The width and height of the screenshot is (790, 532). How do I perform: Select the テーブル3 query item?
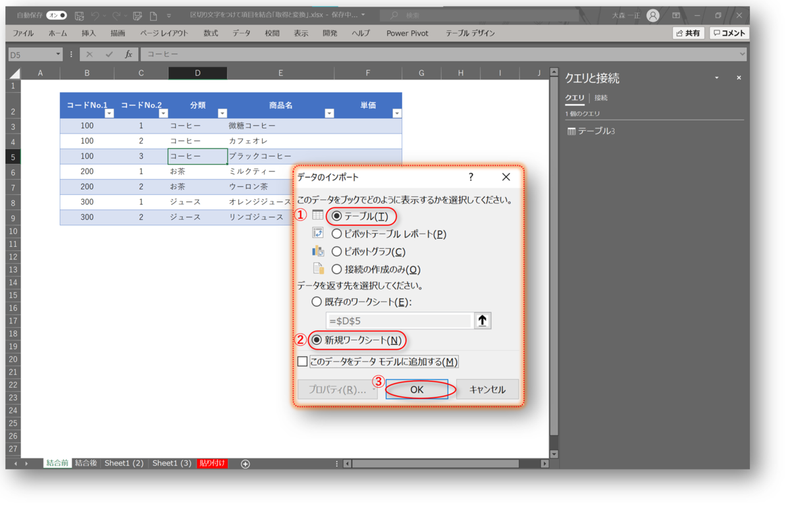(x=591, y=132)
